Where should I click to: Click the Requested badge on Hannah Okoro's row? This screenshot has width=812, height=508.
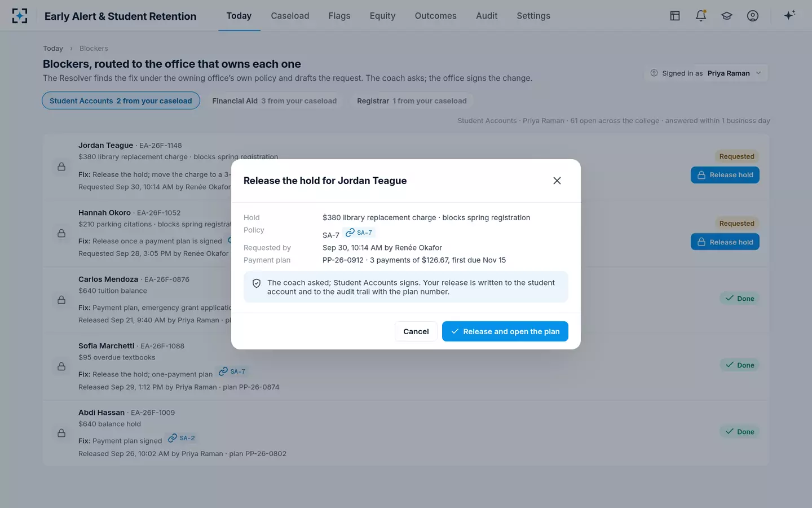[737, 224]
